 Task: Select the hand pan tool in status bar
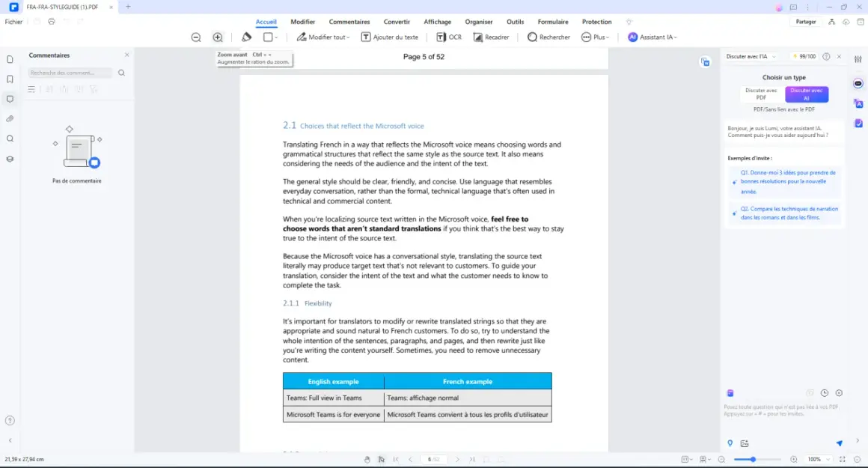coord(367,459)
